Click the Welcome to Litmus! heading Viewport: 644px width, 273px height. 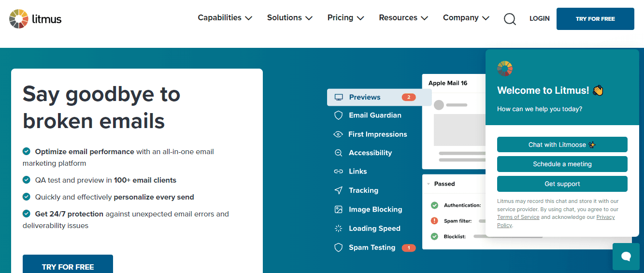coord(550,90)
